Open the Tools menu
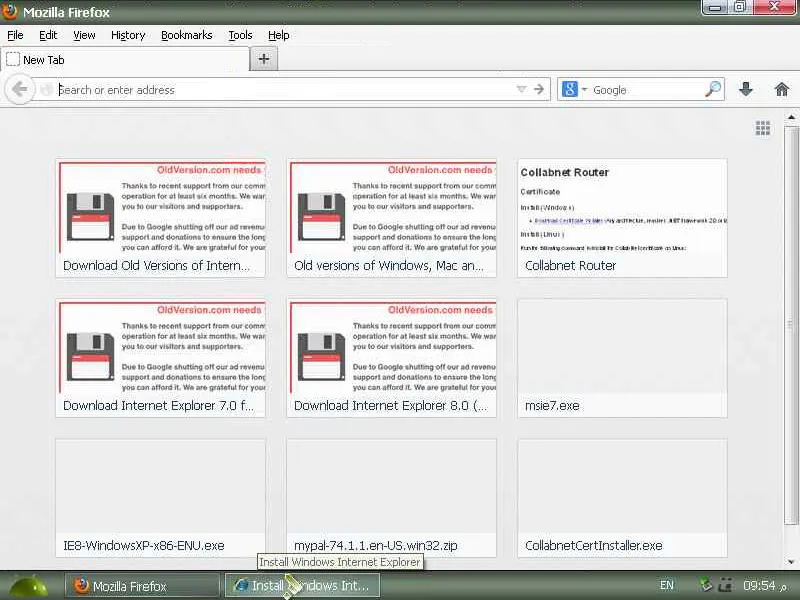The height and width of the screenshot is (600, 800). click(x=240, y=35)
